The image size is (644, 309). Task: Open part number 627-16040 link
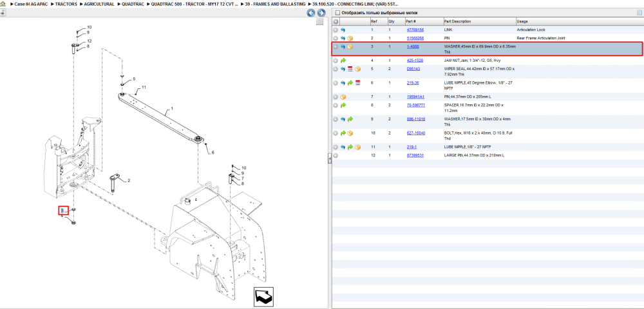point(415,133)
